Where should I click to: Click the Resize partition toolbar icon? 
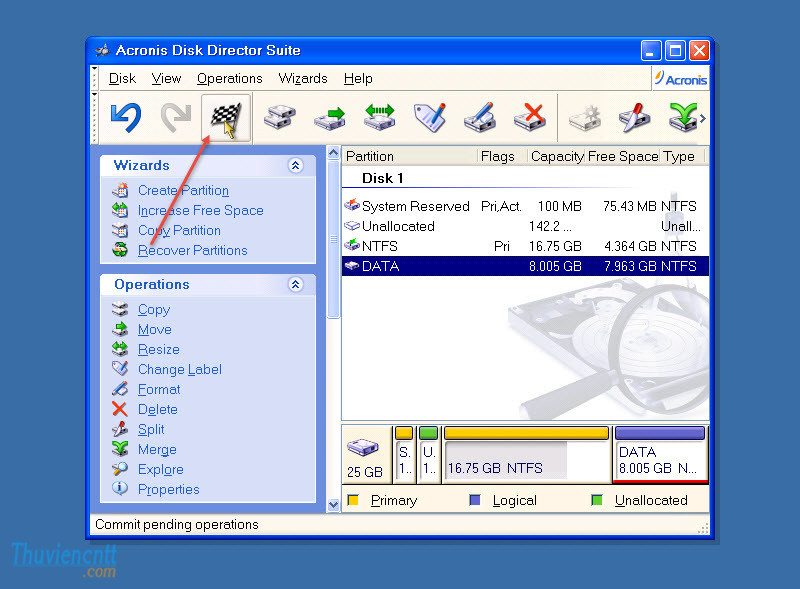pyautogui.click(x=380, y=117)
